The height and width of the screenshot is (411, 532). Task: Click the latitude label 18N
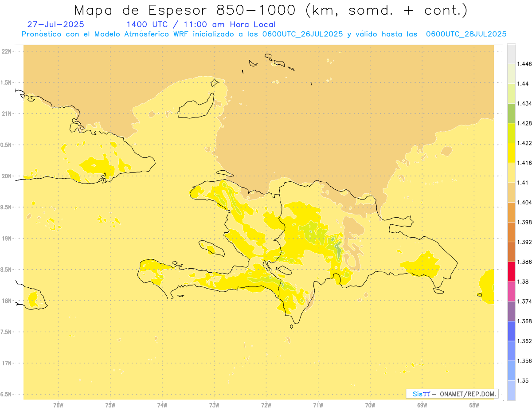[7, 301]
